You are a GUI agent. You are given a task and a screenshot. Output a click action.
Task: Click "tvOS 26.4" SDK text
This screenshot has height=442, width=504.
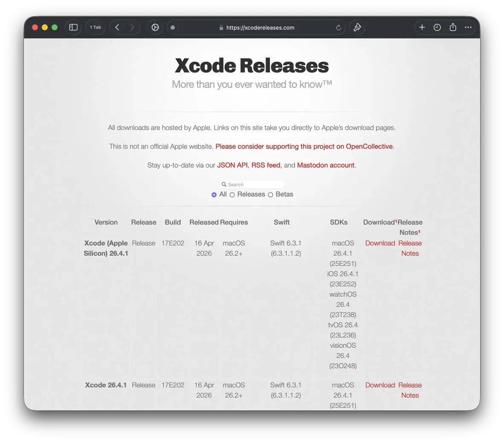pyautogui.click(x=343, y=325)
